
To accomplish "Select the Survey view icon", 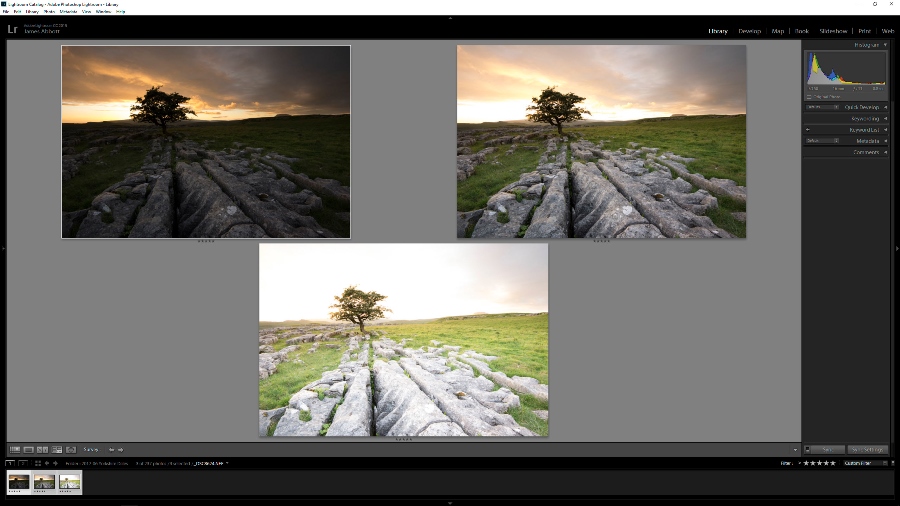I will [x=57, y=449].
